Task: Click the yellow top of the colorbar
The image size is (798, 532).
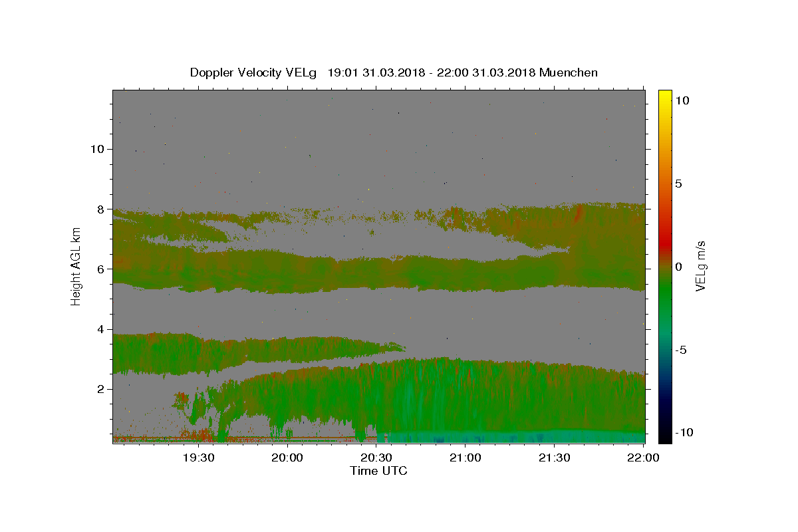Action: [x=664, y=94]
